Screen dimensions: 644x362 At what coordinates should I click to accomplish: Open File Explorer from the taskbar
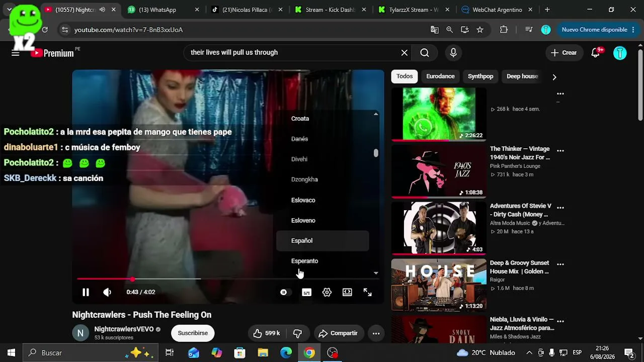coord(263,353)
